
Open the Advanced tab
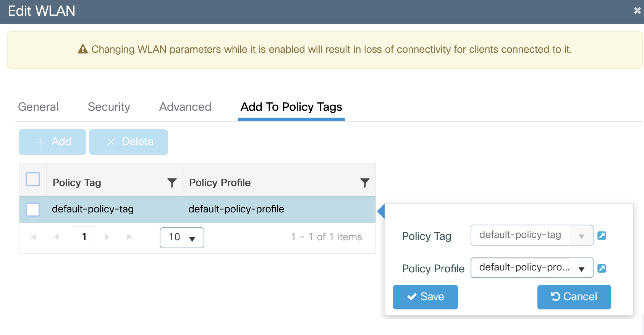tap(185, 107)
